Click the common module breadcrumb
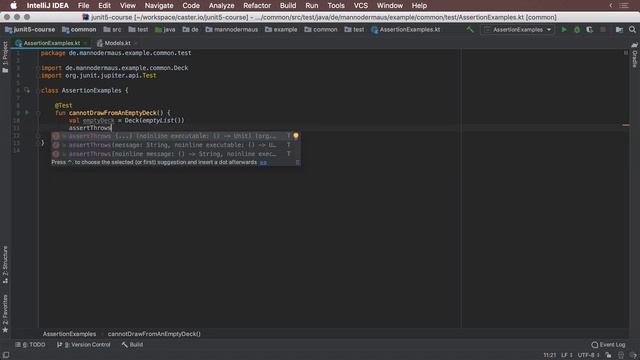Image resolution: width=640 pixels, height=360 pixels. (x=79, y=29)
